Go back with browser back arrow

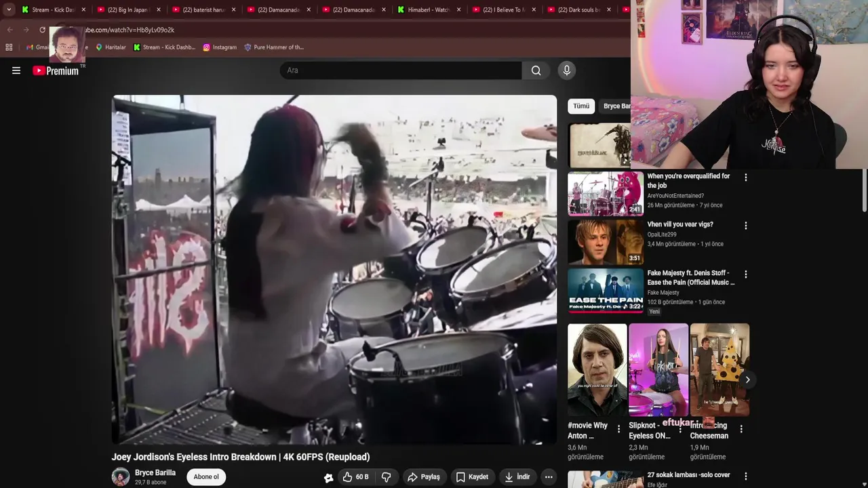pos(10,30)
